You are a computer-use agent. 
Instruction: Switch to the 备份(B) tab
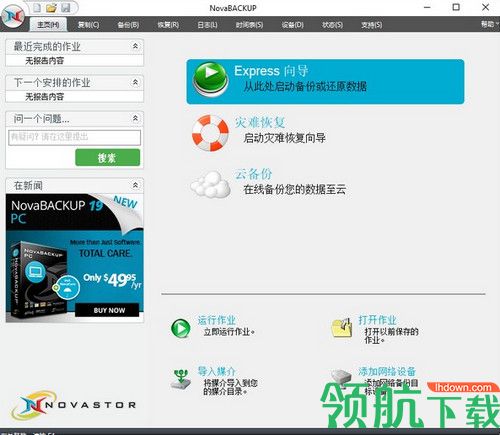[128, 25]
